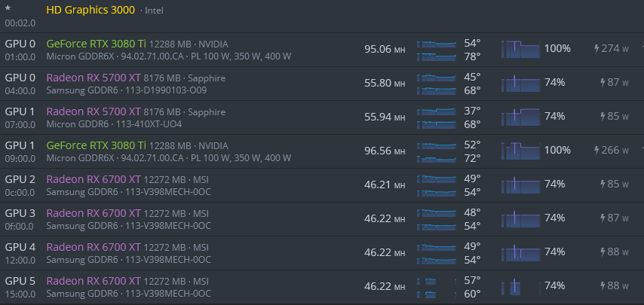644x305 pixels.
Task: Select the GeForce RTX 3080 Ti at 01:00.0
Action: tap(96, 44)
